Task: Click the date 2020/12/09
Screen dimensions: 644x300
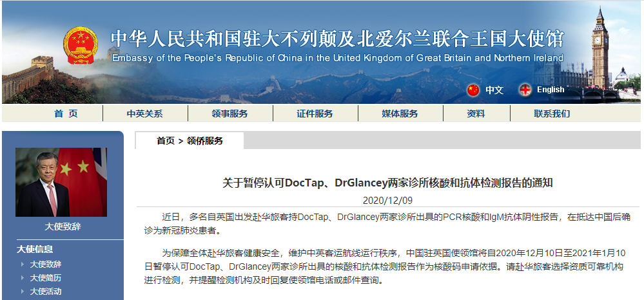Action: pyautogui.click(x=387, y=201)
